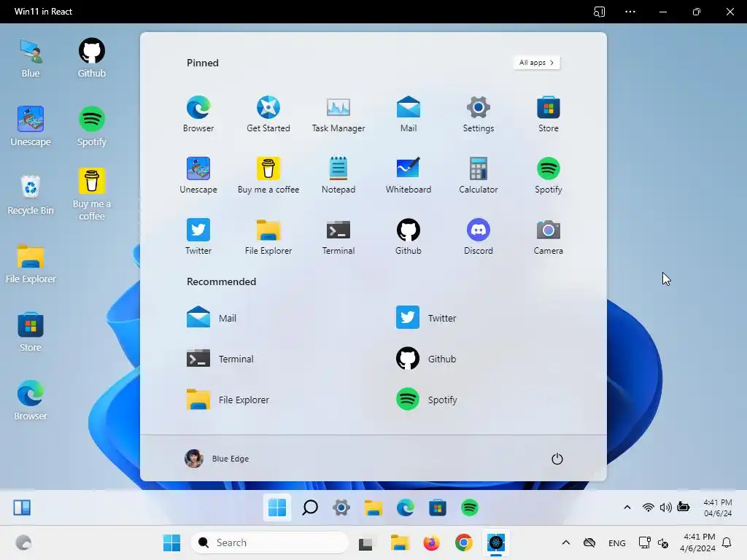This screenshot has height=560, width=747.
Task: Open the Recycle Bin on desktop
Action: (x=31, y=195)
